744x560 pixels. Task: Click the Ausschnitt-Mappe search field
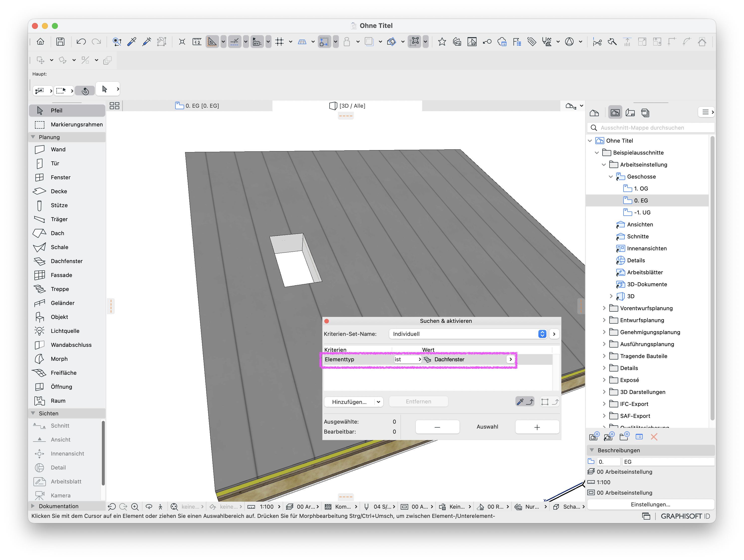pos(651,128)
